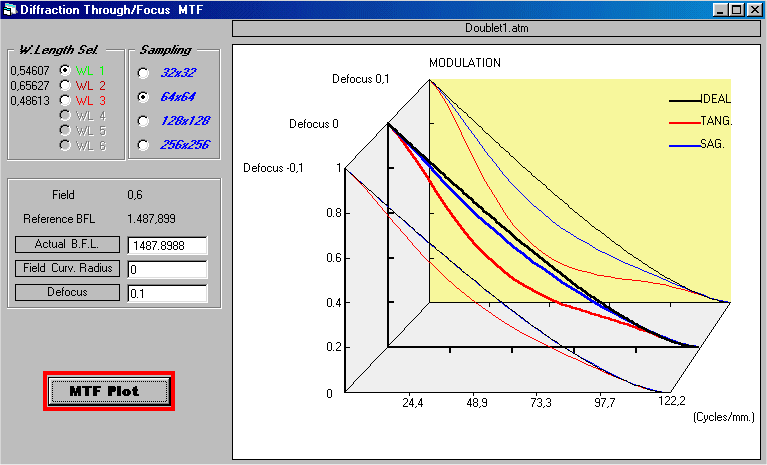Click the MTF Plot button
The image size is (767, 465).
click(x=109, y=391)
